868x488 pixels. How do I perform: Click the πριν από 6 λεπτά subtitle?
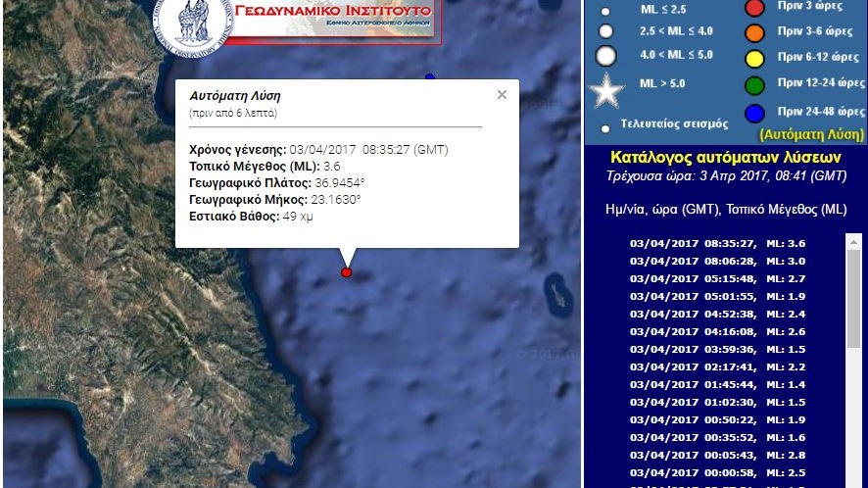coord(233,113)
